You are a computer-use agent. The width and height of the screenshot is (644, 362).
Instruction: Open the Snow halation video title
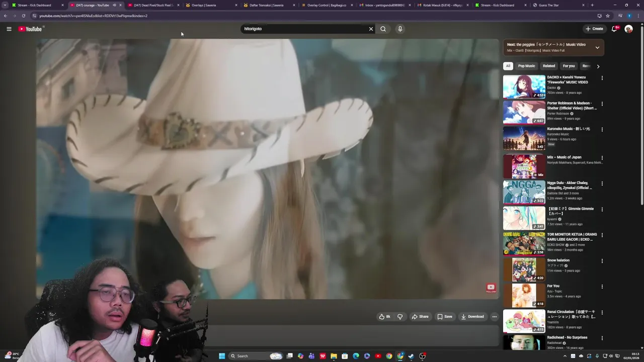click(558, 260)
